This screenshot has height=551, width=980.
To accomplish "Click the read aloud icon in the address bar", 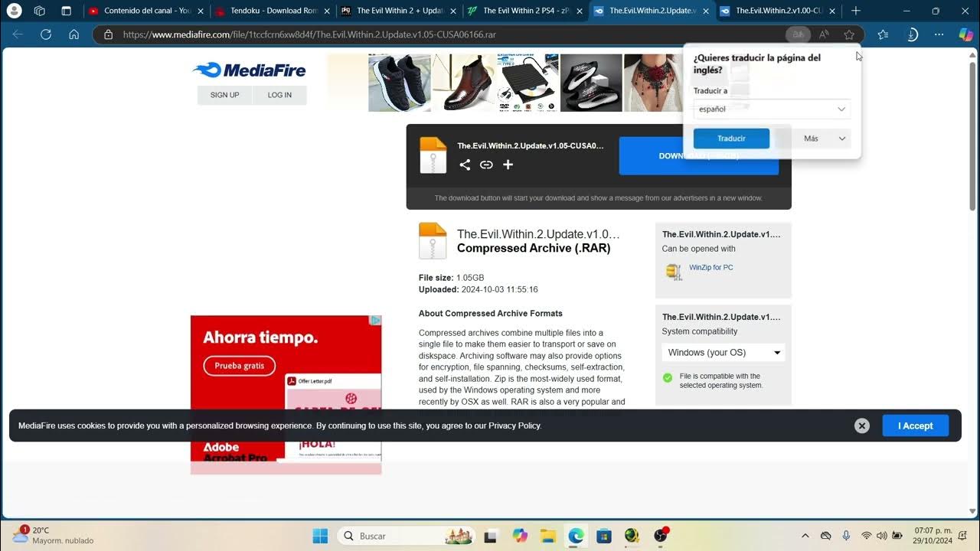I will pyautogui.click(x=824, y=34).
